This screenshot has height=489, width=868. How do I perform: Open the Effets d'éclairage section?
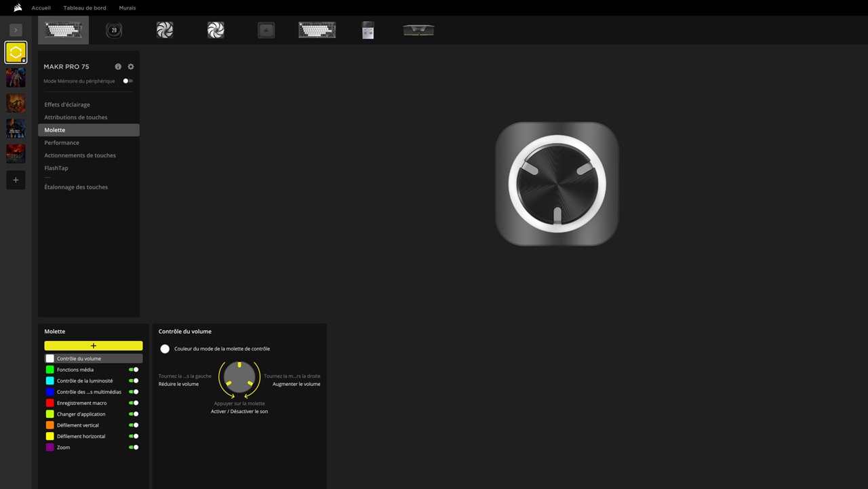point(67,104)
